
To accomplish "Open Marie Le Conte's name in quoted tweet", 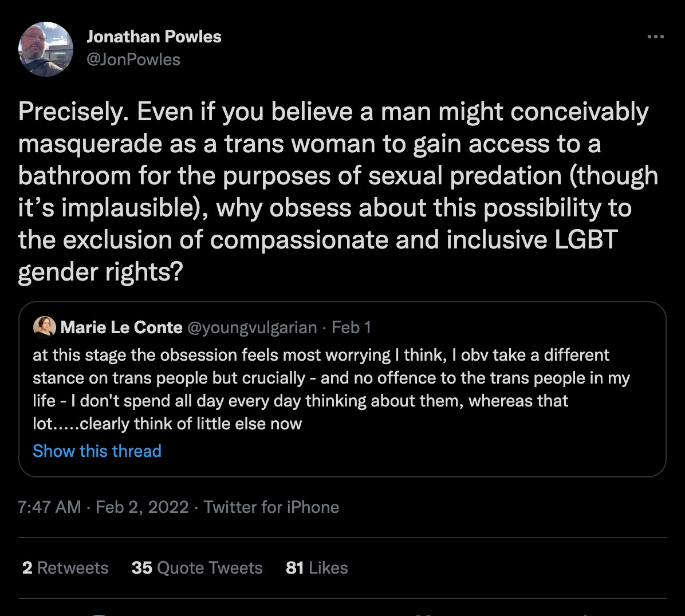I will pos(121,327).
